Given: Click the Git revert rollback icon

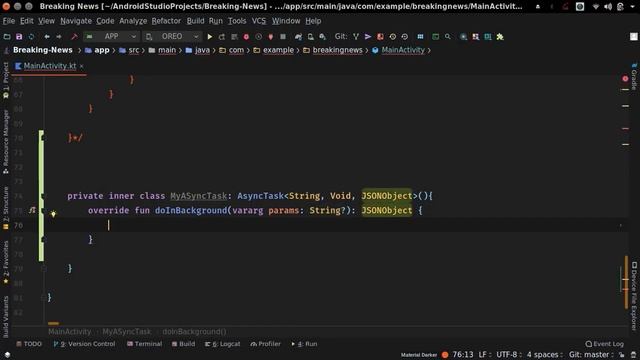Looking at the screenshot, I should coord(404,37).
